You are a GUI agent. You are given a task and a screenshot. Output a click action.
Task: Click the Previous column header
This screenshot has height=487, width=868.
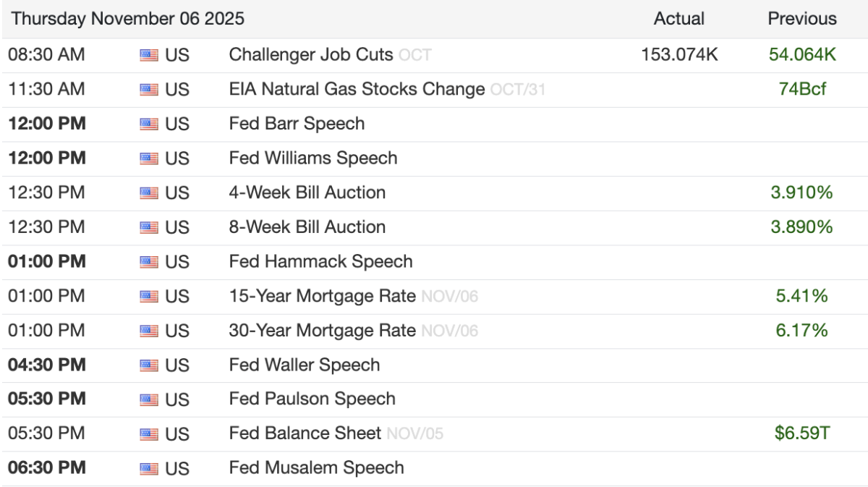[802, 19]
